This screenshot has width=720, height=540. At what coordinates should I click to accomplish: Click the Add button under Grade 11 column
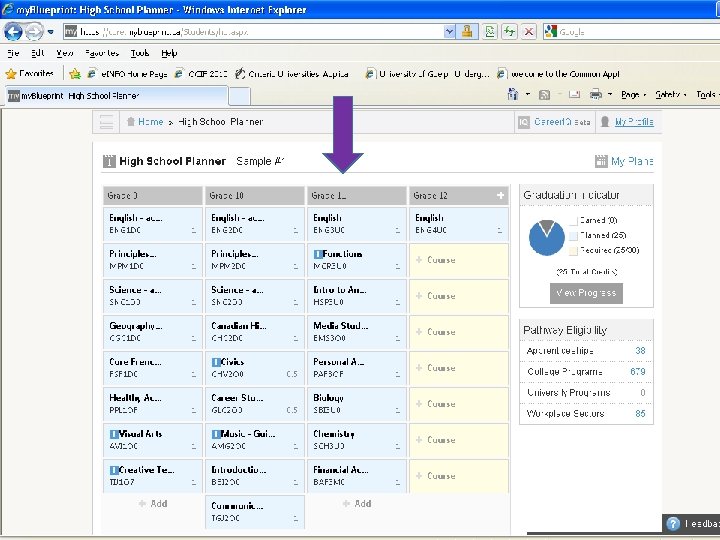(357, 504)
